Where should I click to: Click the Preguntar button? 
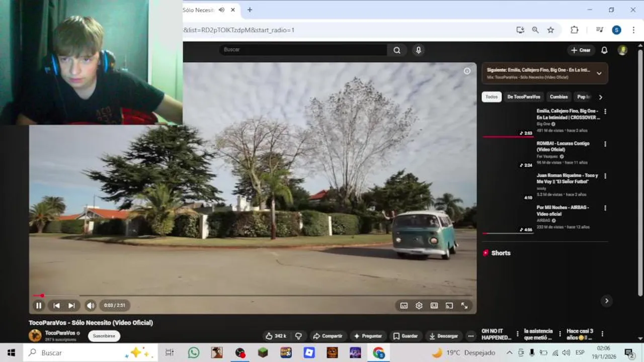click(368, 336)
